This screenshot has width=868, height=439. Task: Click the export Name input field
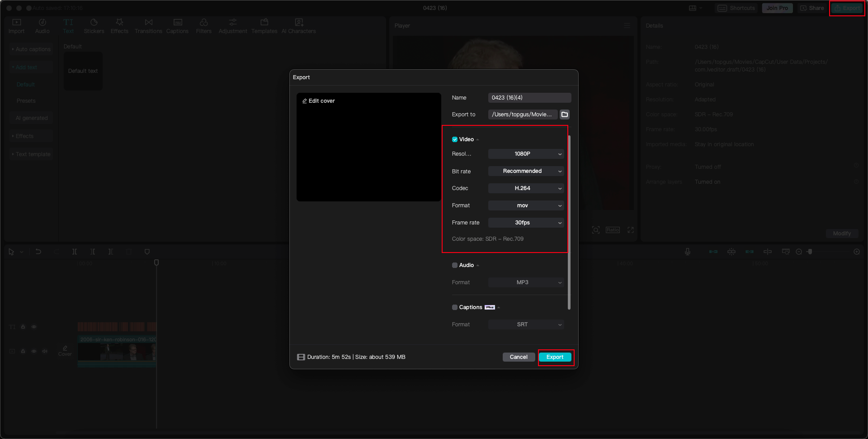pos(529,97)
